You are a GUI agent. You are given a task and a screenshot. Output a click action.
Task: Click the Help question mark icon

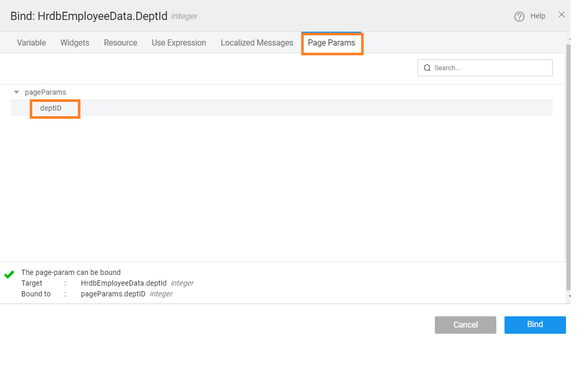(x=519, y=16)
